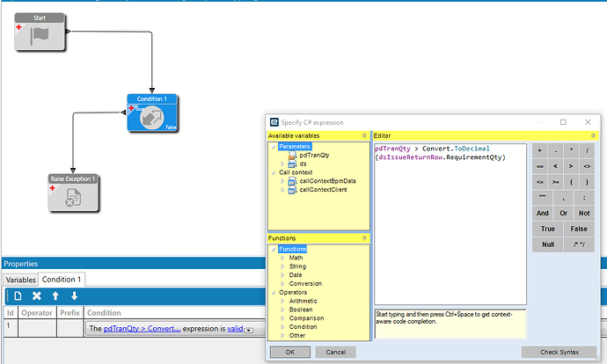The image size is (607, 364).
Task: Select the Start flag node icon
Action: coord(40,36)
